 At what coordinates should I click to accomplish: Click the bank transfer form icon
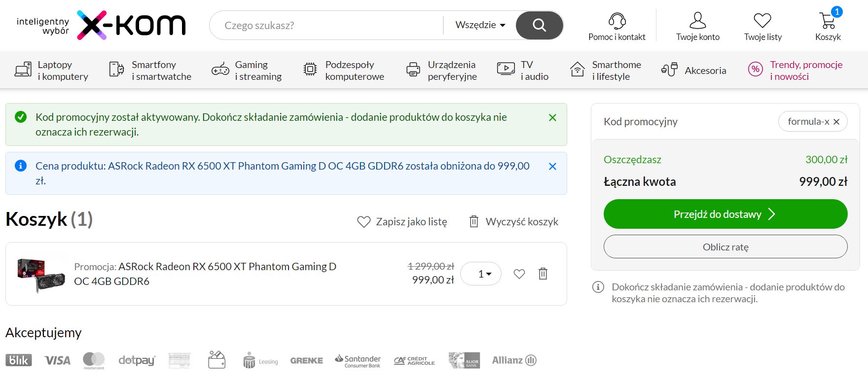point(180,360)
